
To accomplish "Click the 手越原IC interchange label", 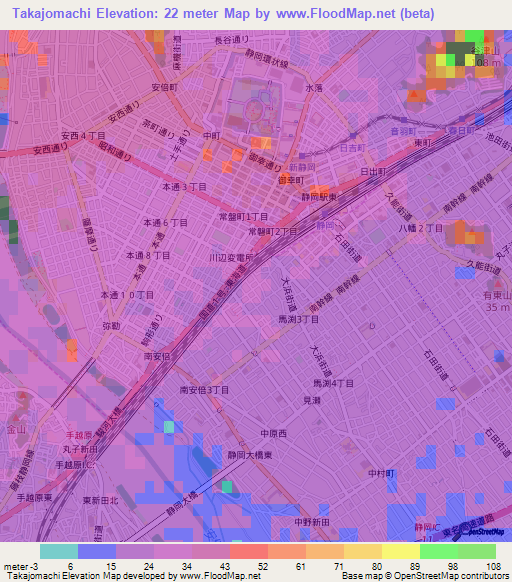I will [75, 465].
